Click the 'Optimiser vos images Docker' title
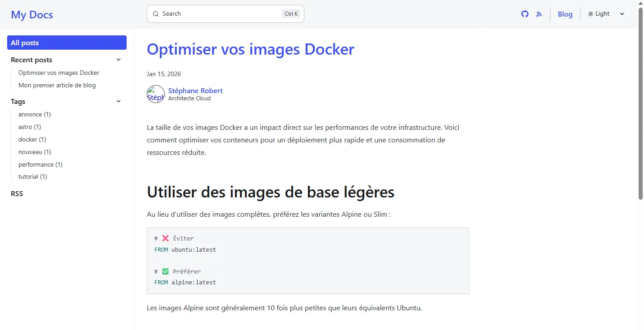The height and width of the screenshot is (330, 644). 250,49
